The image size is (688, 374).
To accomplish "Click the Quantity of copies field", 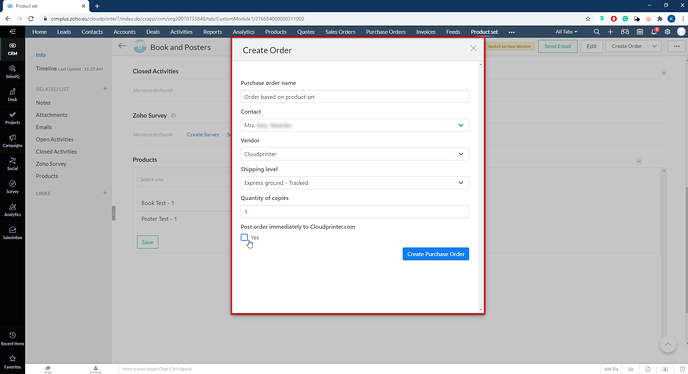I will tap(355, 212).
